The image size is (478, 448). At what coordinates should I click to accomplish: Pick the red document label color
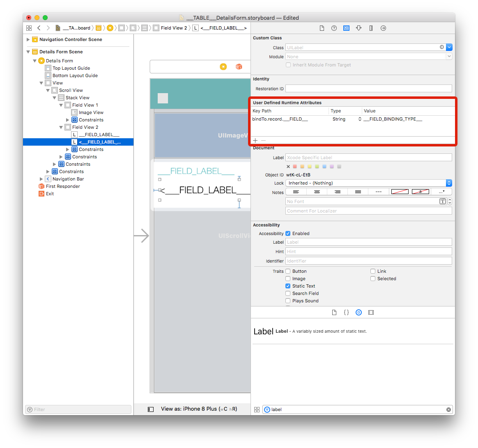(x=295, y=167)
